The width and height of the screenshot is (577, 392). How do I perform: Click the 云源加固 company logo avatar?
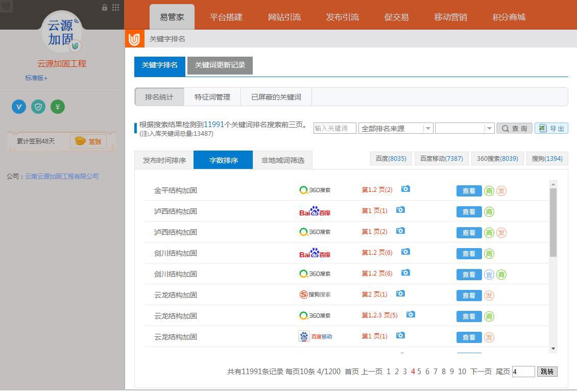tap(61, 32)
